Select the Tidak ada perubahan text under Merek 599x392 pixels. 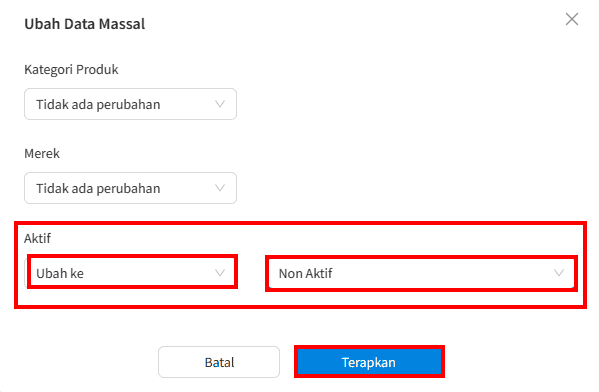tap(98, 188)
